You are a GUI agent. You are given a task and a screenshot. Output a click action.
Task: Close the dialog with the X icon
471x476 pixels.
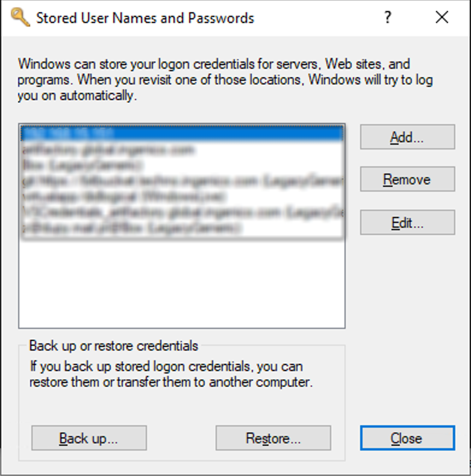point(442,17)
